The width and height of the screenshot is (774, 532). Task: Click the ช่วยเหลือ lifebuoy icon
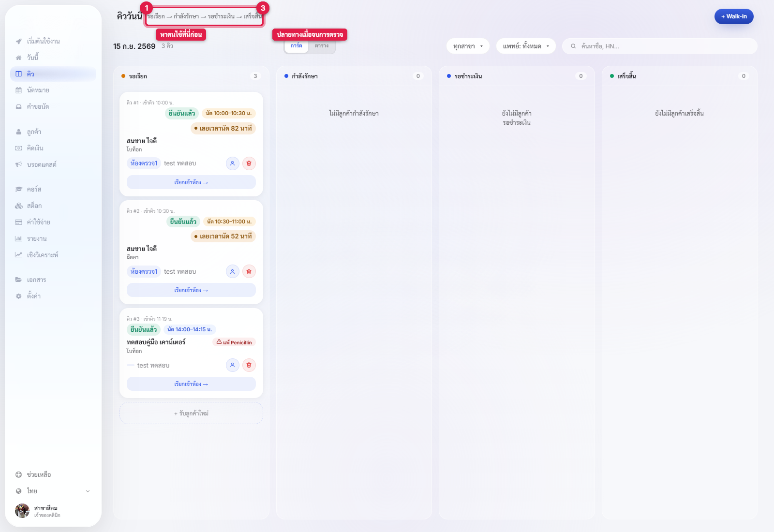pyautogui.click(x=18, y=474)
